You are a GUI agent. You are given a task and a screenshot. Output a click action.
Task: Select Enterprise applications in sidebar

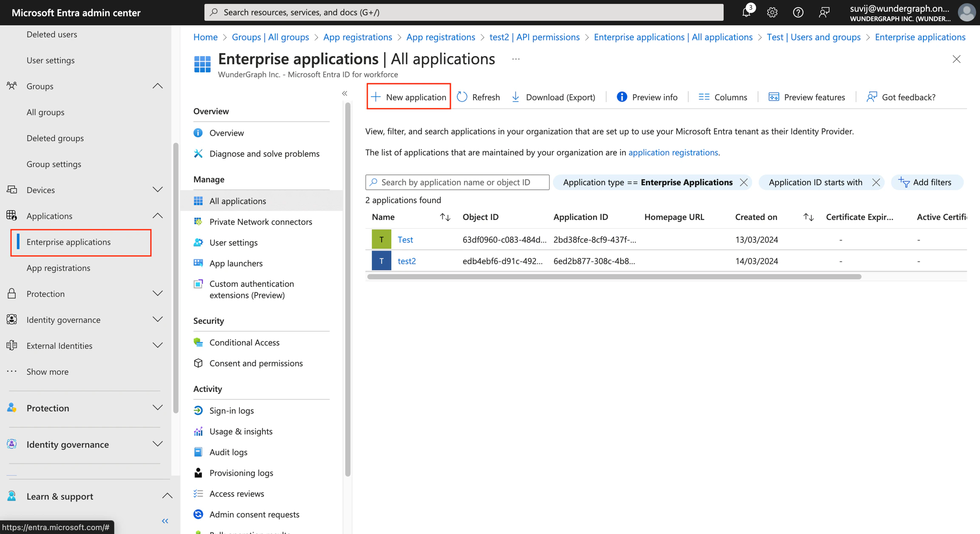[x=68, y=242]
